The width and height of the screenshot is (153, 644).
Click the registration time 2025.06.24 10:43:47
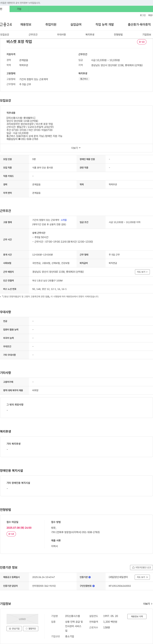point(44,577)
